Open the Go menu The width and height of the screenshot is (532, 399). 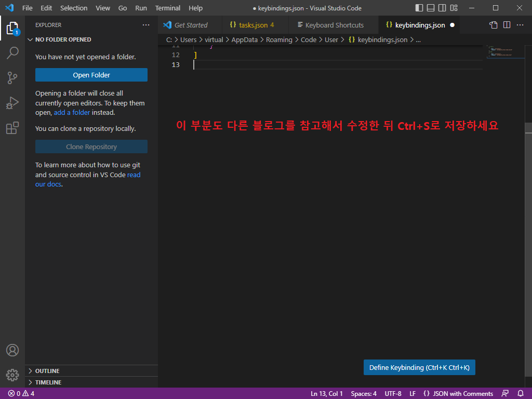pyautogui.click(x=123, y=8)
